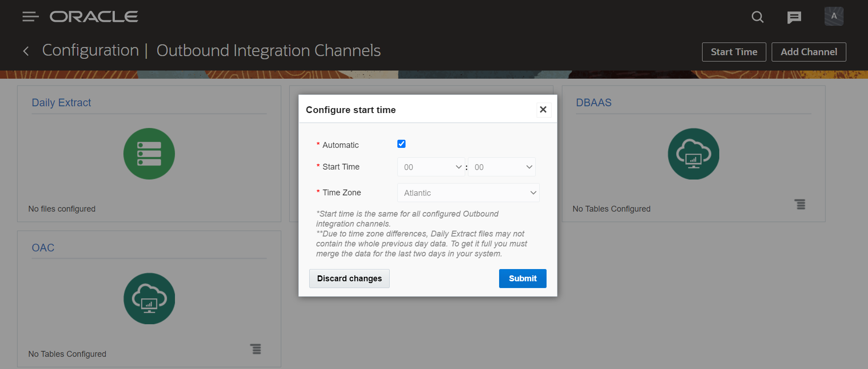The image size is (868, 369).
Task: Open the Time Zone dropdown
Action: (x=468, y=193)
